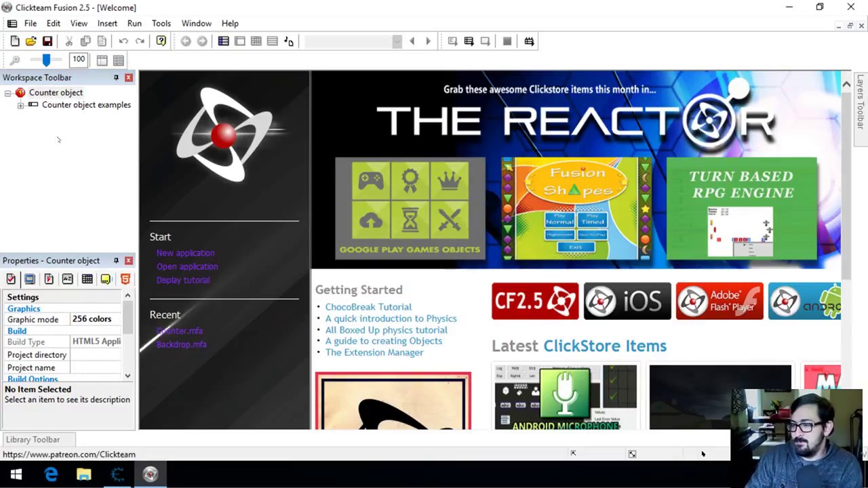
Task: Click the Run project toolbar icon
Action: (x=452, y=41)
